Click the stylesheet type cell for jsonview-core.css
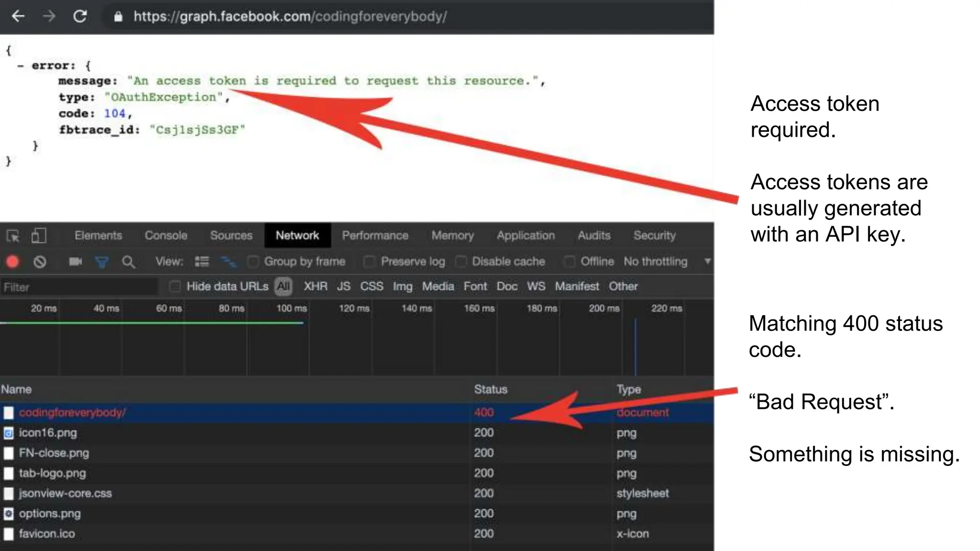Image resolution: width=980 pixels, height=551 pixels. (643, 494)
